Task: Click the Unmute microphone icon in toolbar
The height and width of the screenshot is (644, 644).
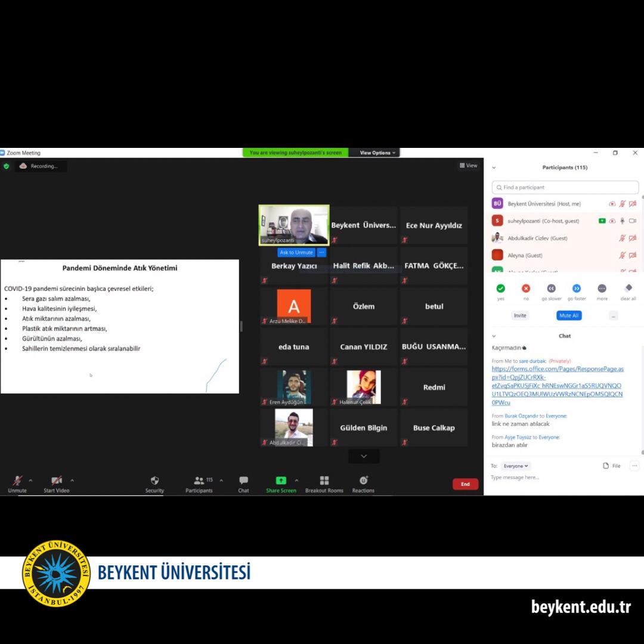Action: pos(17,481)
